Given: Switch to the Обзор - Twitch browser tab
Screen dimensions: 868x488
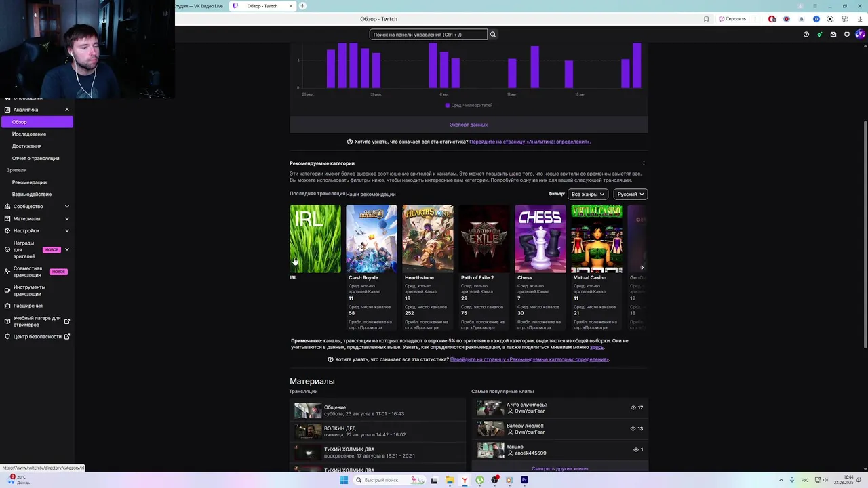Looking at the screenshot, I should [262, 6].
